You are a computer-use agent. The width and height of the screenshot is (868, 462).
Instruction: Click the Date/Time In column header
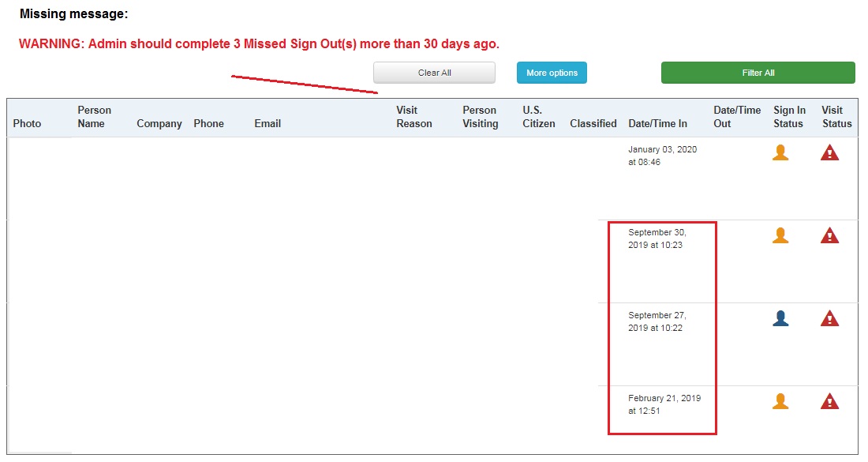[x=657, y=123]
